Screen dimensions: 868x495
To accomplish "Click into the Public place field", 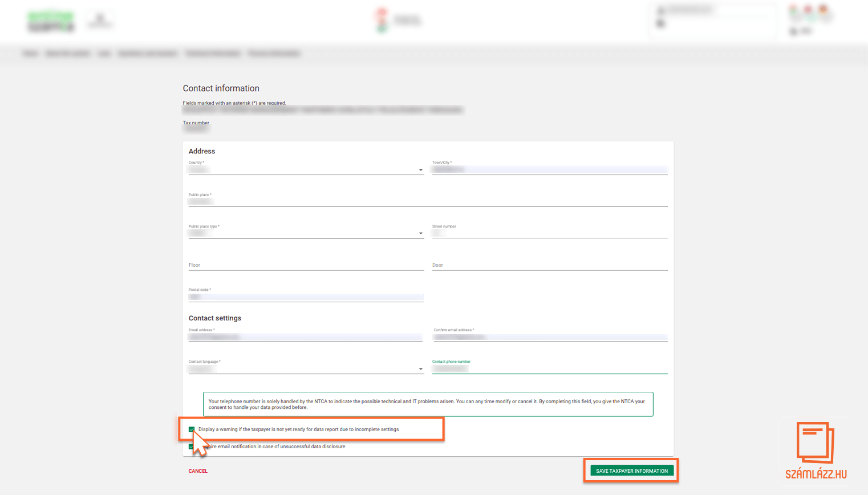I will 428,201.
